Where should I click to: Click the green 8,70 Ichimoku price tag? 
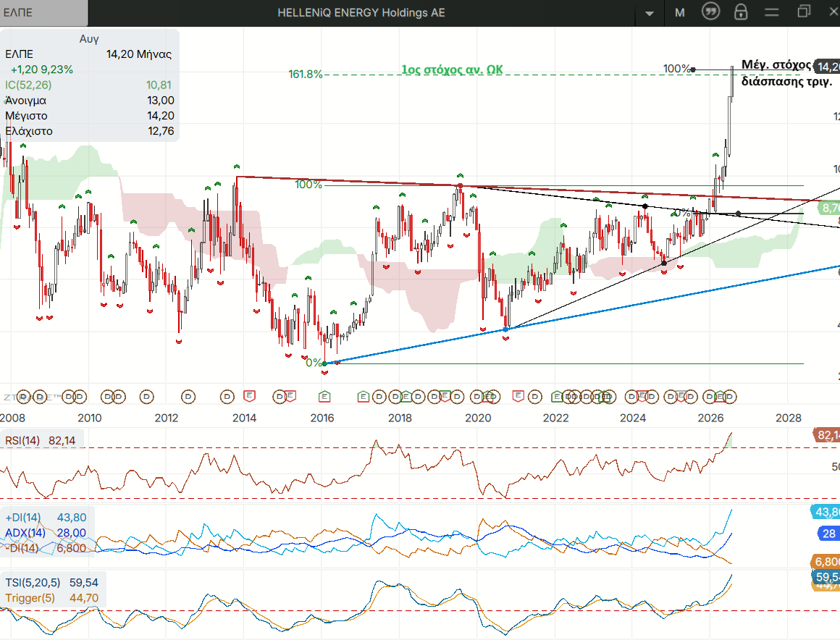pyautogui.click(x=829, y=208)
